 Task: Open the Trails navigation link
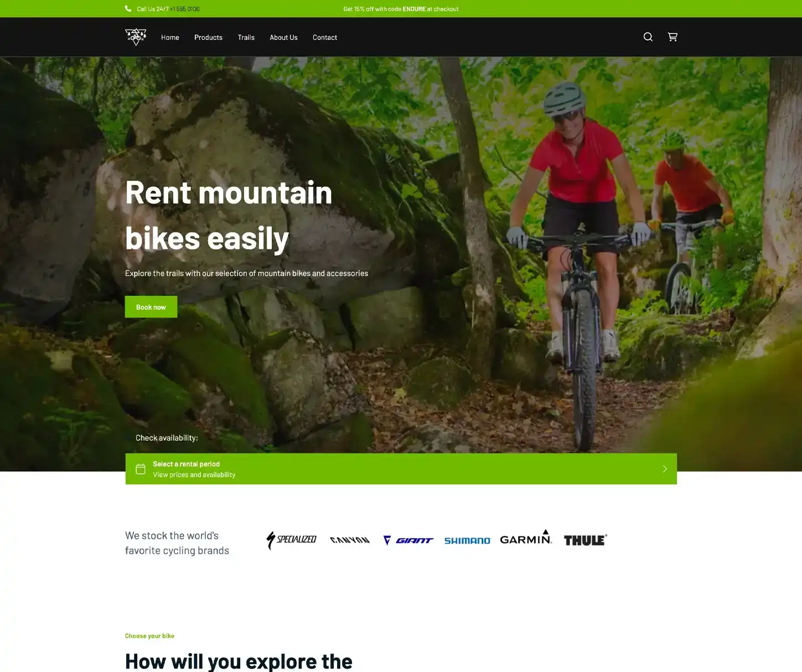tap(246, 38)
